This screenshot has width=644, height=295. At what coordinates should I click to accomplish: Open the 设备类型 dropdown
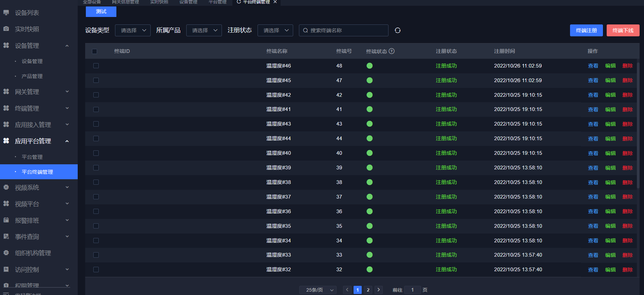coord(133,30)
